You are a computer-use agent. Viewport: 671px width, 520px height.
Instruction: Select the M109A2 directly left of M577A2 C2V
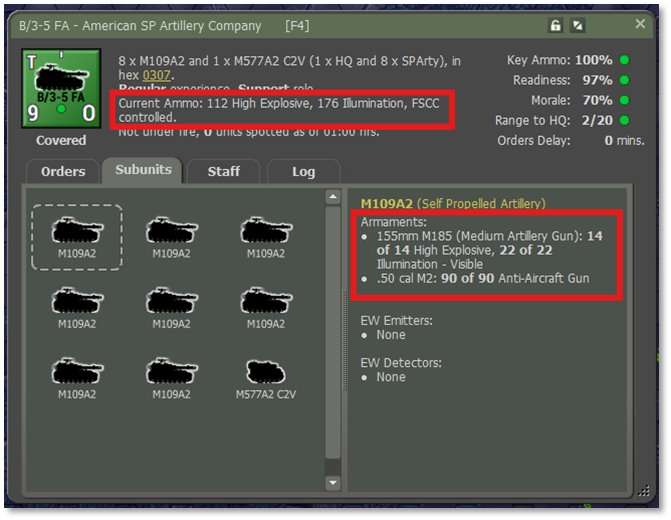tap(171, 377)
